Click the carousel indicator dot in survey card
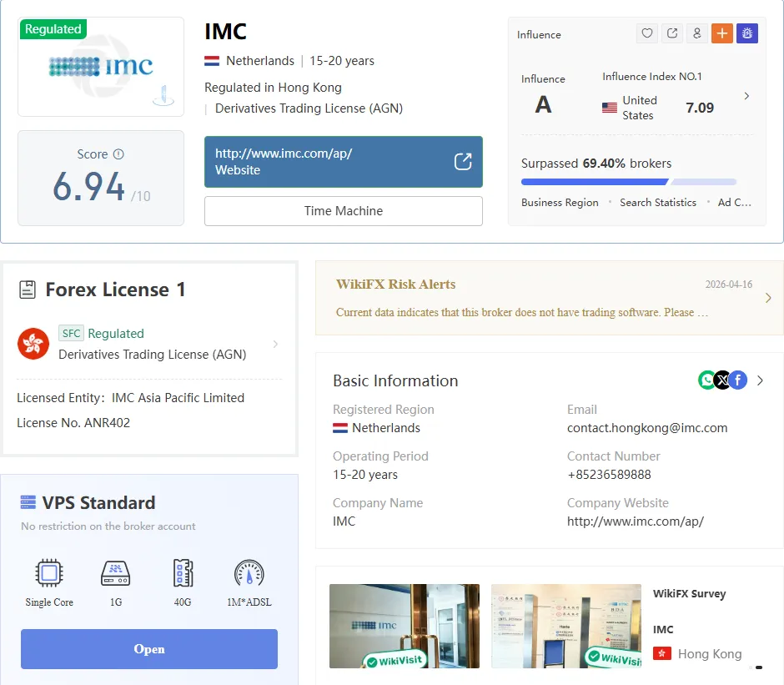The height and width of the screenshot is (685, 784). click(x=759, y=667)
